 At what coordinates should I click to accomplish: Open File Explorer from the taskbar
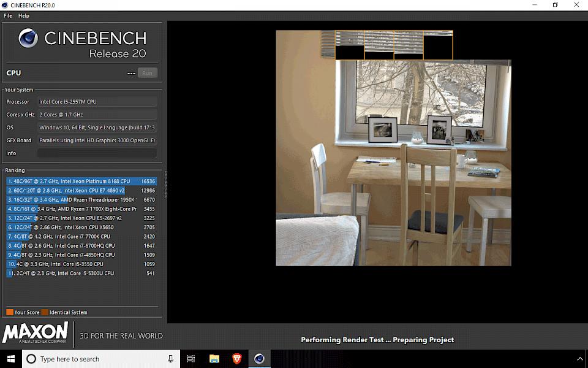pyautogui.click(x=214, y=359)
